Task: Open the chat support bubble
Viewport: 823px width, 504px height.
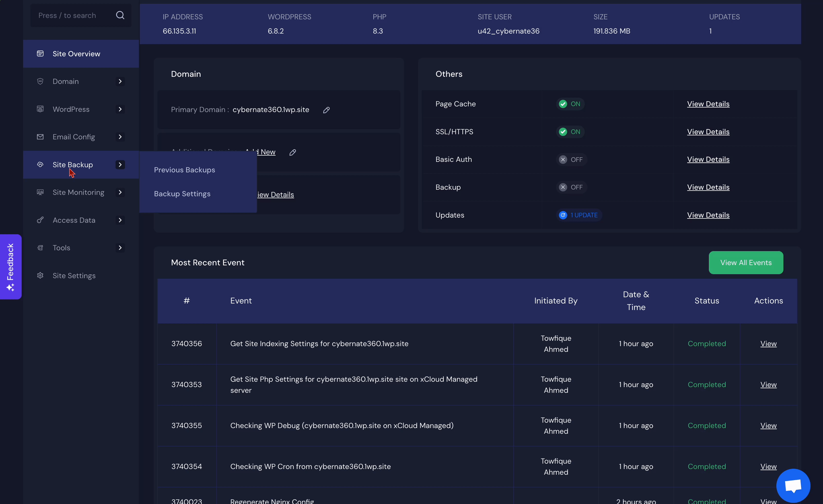Action: [x=793, y=485]
